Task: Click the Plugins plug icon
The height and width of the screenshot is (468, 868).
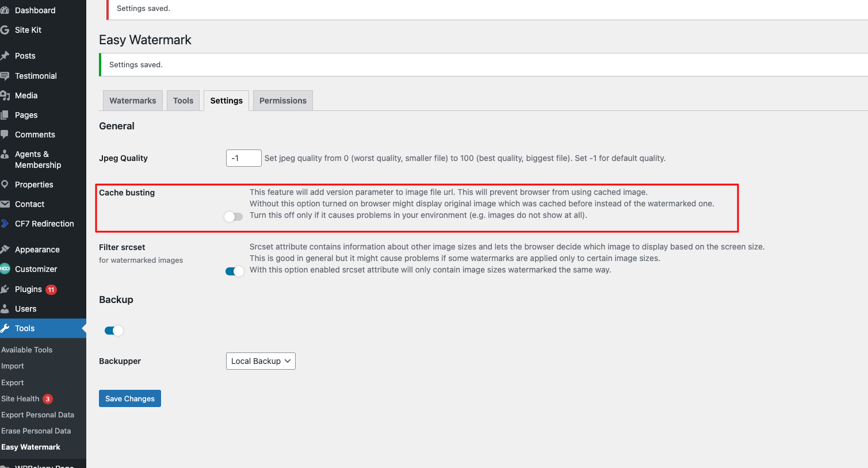Action: click(5, 289)
